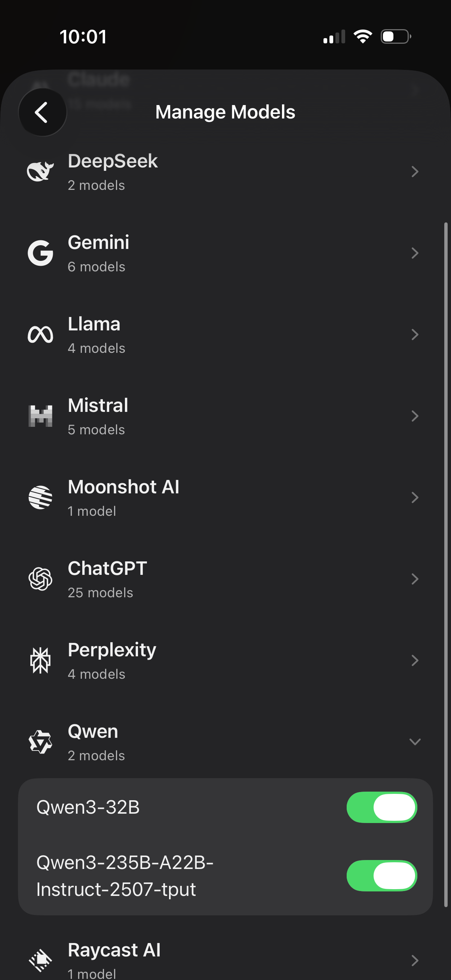
Task: Tap the Mistral pixel logo icon
Action: 40,416
